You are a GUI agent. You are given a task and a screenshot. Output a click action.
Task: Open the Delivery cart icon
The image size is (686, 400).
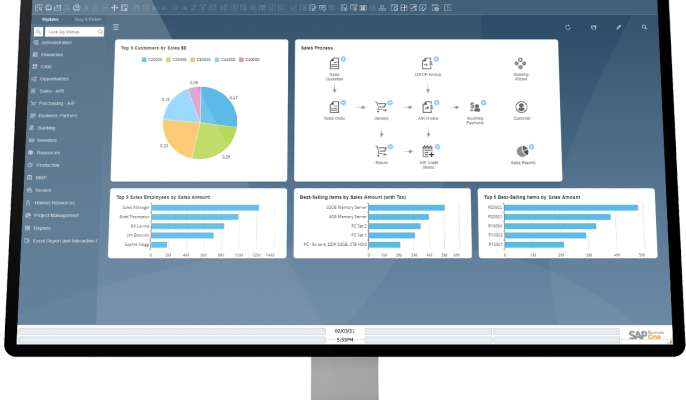(381, 106)
